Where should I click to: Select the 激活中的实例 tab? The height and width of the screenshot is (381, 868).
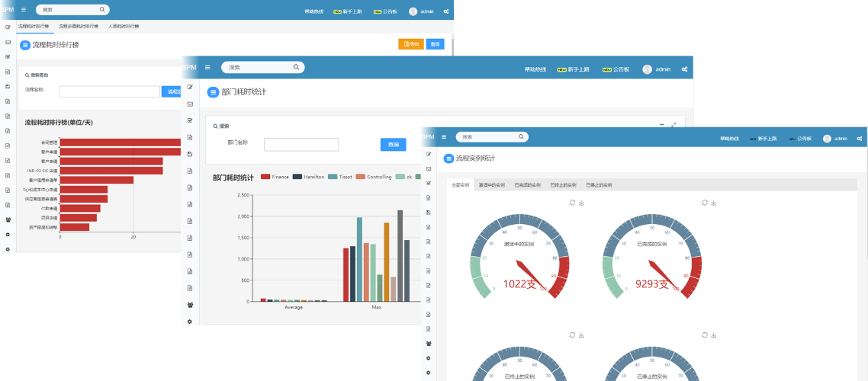(x=491, y=185)
